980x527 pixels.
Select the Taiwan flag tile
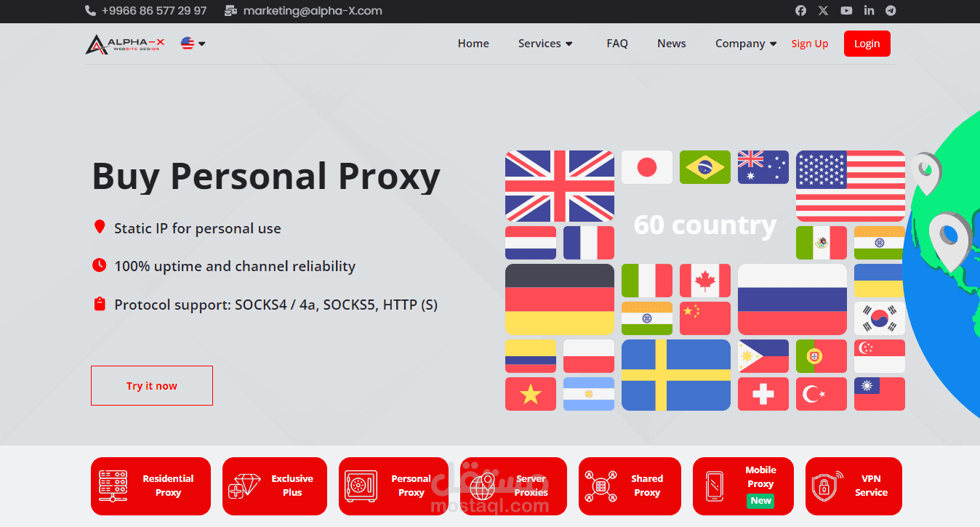click(880, 394)
